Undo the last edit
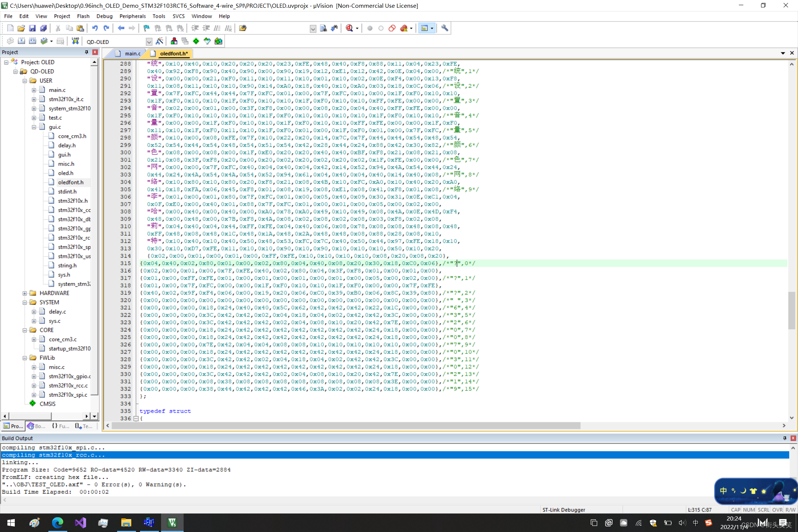 (95, 28)
